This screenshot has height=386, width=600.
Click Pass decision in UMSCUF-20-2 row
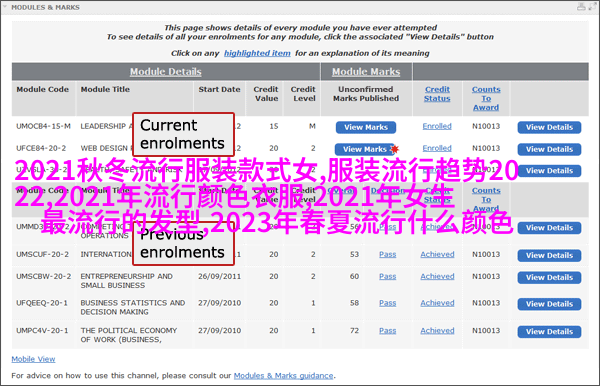tap(388, 254)
